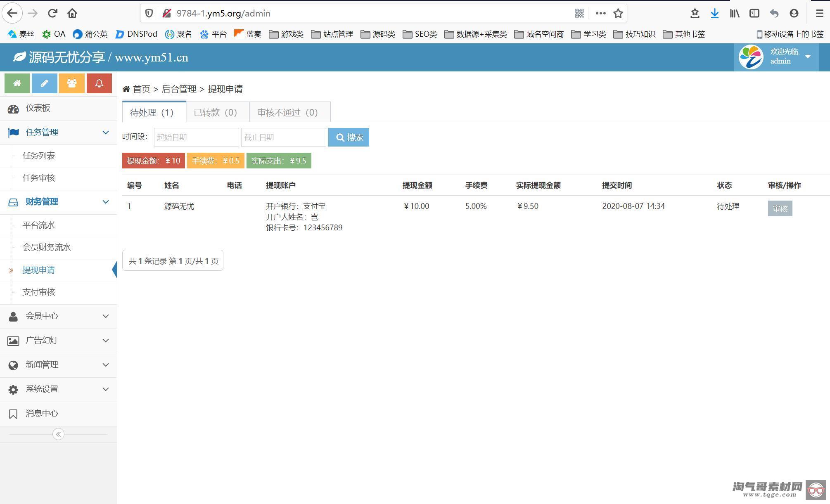The width and height of the screenshot is (830, 504).
Task: Switch to the 已转款 (0) tab
Action: [x=218, y=112]
